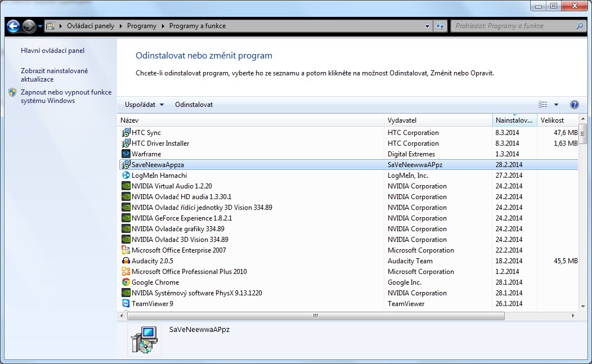Click Ovládací panely in the breadcrumb
Screen dimensions: 592x364
click(91, 26)
